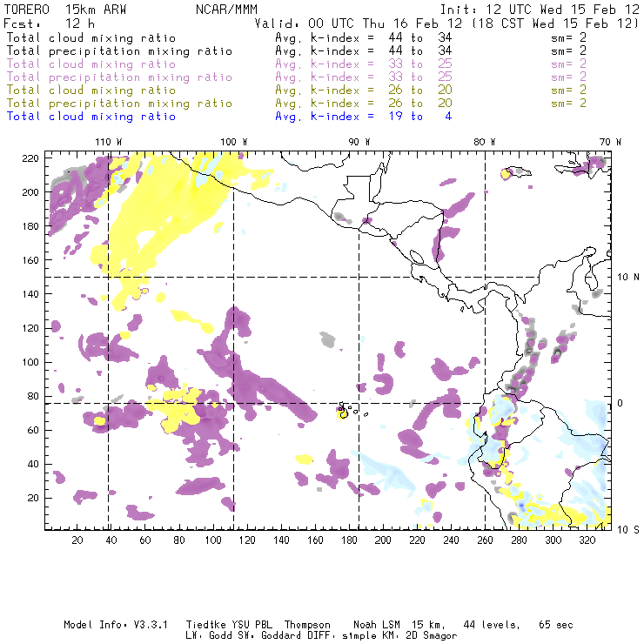Click '65 sec' in the footer
This screenshot has height=644, width=644.
point(556,625)
